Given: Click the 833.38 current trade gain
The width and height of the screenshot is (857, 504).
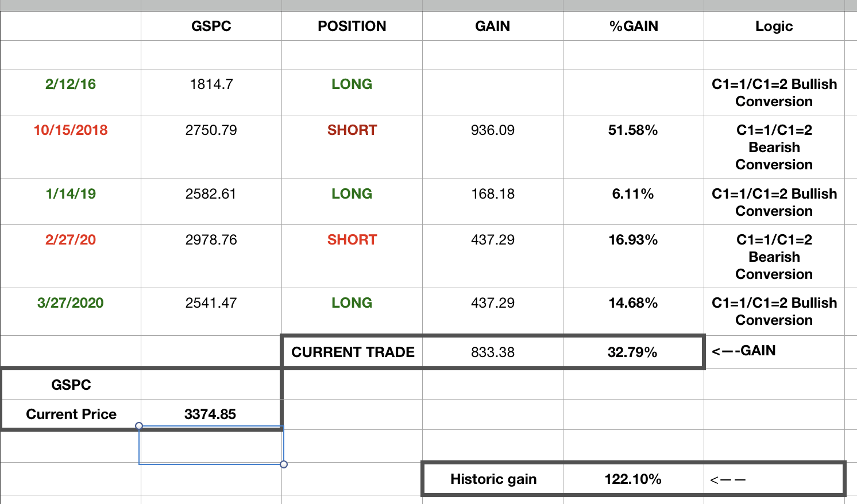Looking at the screenshot, I should [x=493, y=352].
